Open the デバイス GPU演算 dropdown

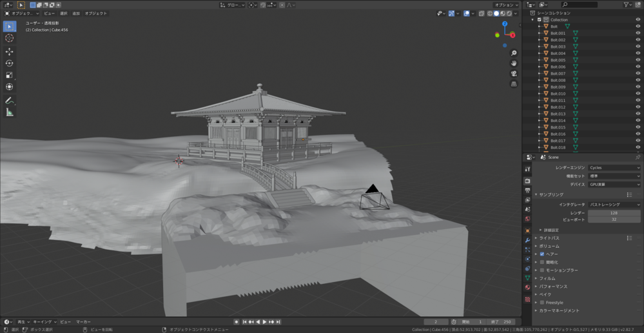(x=614, y=185)
